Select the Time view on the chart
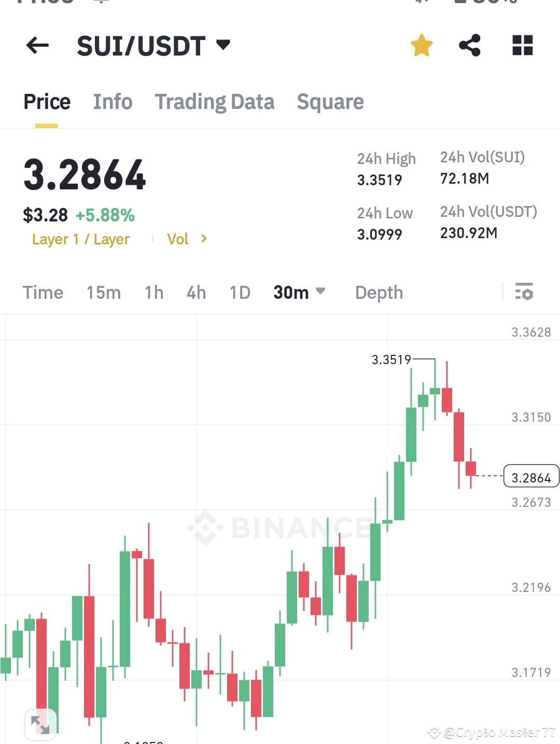 (x=43, y=292)
